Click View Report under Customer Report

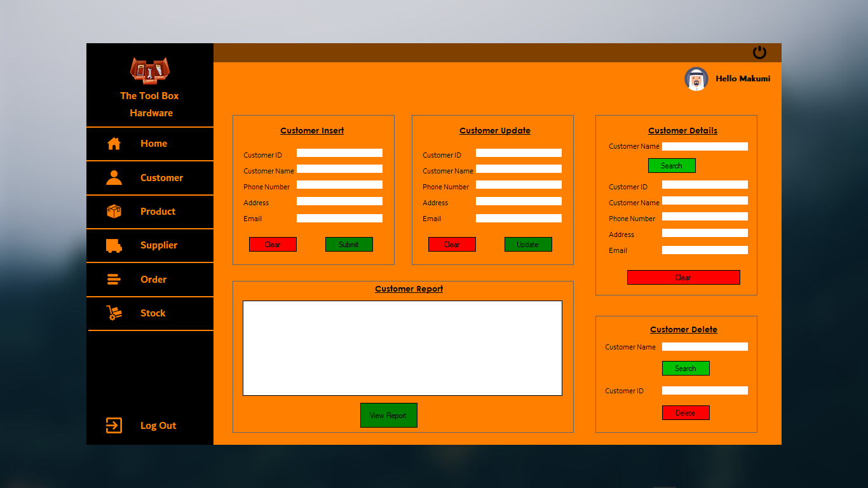(x=388, y=415)
